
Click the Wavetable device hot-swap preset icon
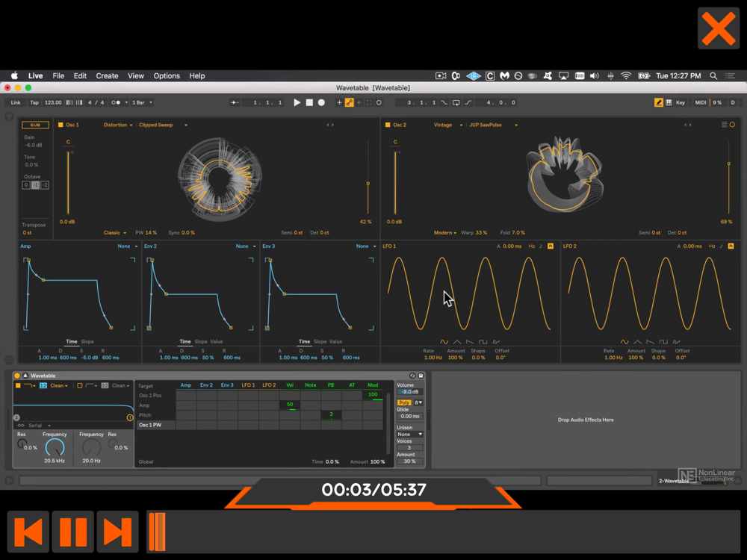(x=412, y=376)
